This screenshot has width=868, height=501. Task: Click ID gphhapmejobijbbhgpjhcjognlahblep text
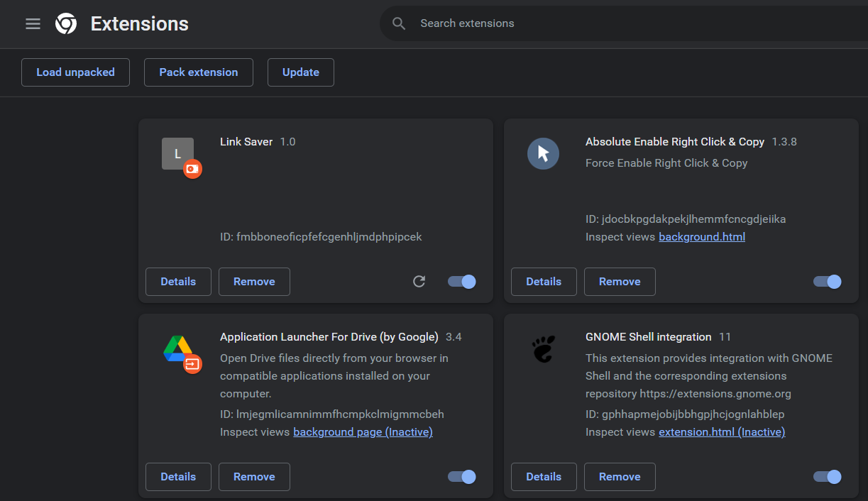[x=685, y=414]
